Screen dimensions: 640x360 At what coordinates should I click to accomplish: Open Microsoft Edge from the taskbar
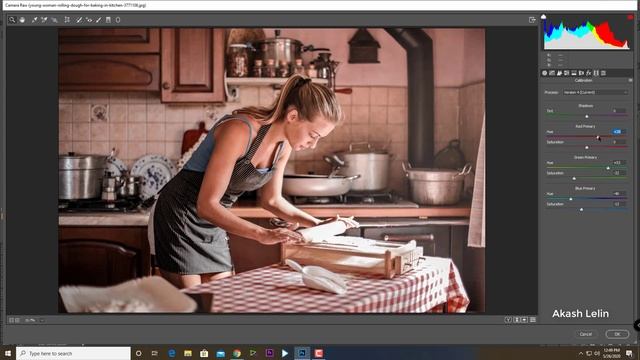click(171, 353)
